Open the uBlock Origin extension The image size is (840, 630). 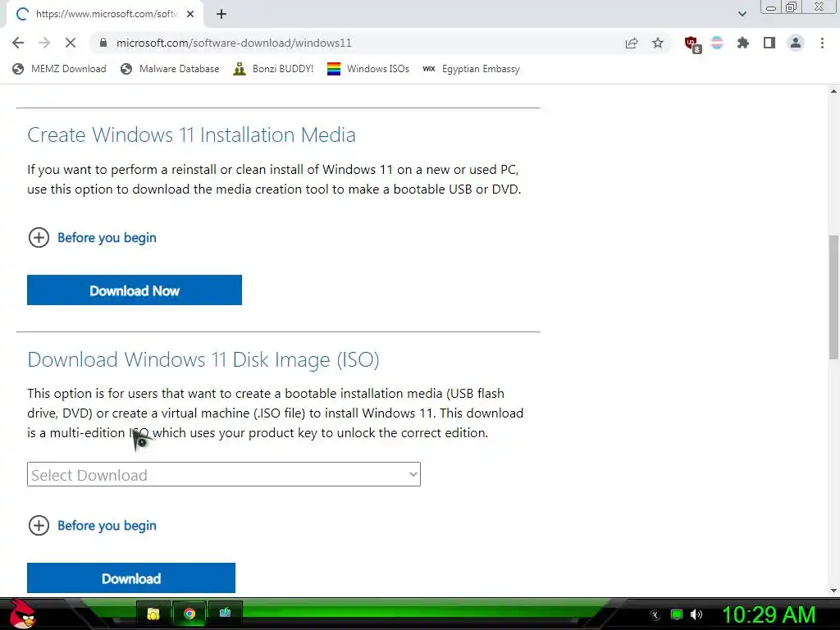tap(692, 44)
